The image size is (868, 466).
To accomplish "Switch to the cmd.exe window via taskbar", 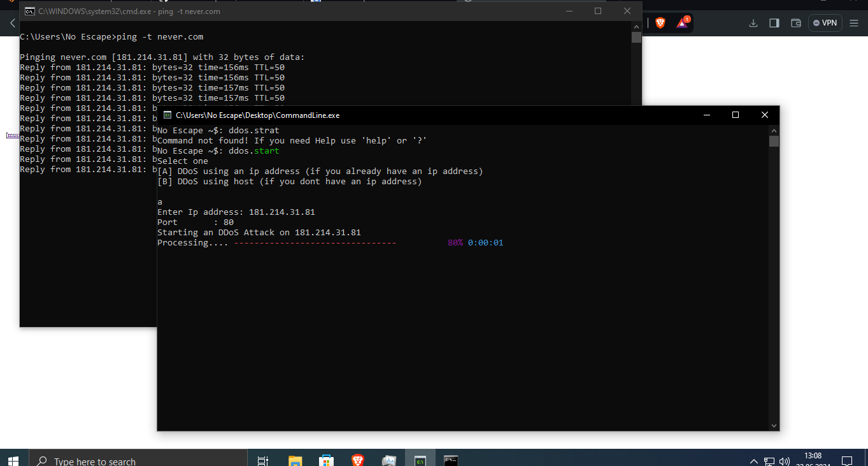I will (x=420, y=458).
